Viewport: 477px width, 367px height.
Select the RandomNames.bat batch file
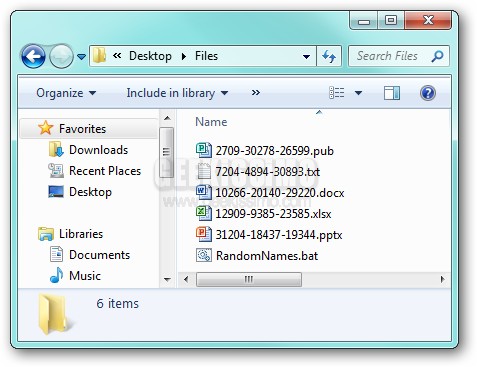pyautogui.click(x=257, y=256)
